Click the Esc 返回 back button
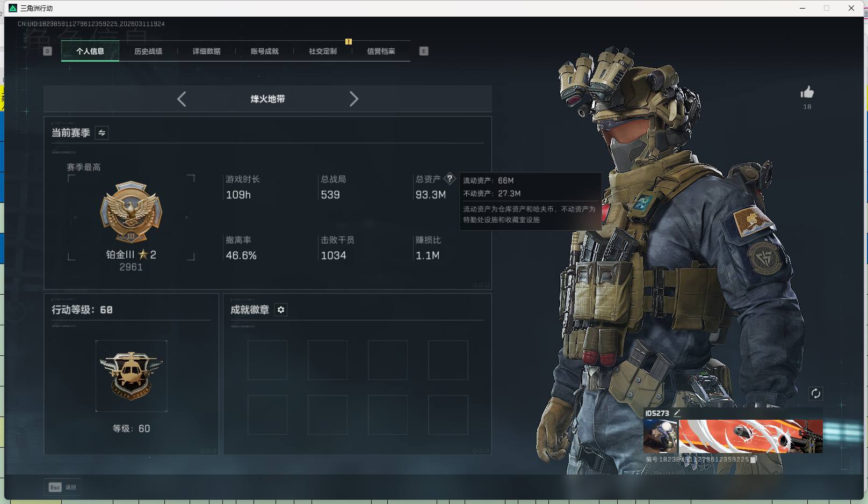Screen dimensions: 868x504 (x=62, y=487)
